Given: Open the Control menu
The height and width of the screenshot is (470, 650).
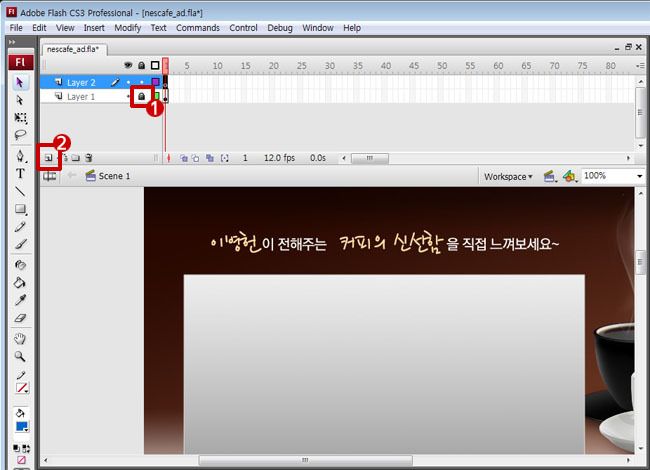Looking at the screenshot, I should point(243,28).
